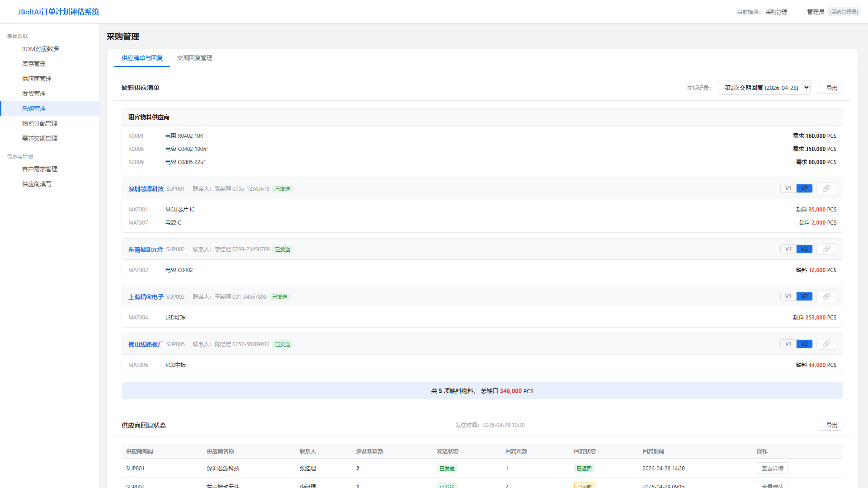Choose V1 for 上海精密电子
The image size is (868, 488).
pos(788,296)
